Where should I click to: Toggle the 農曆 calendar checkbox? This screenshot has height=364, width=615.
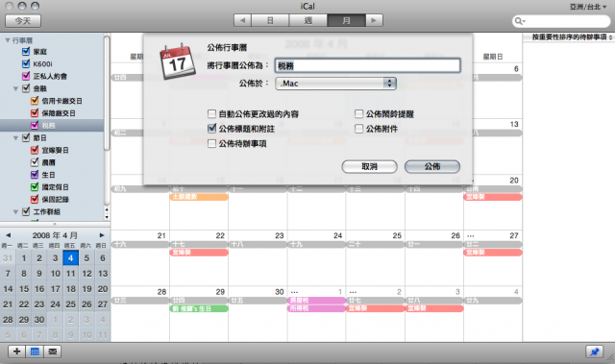pyautogui.click(x=35, y=162)
